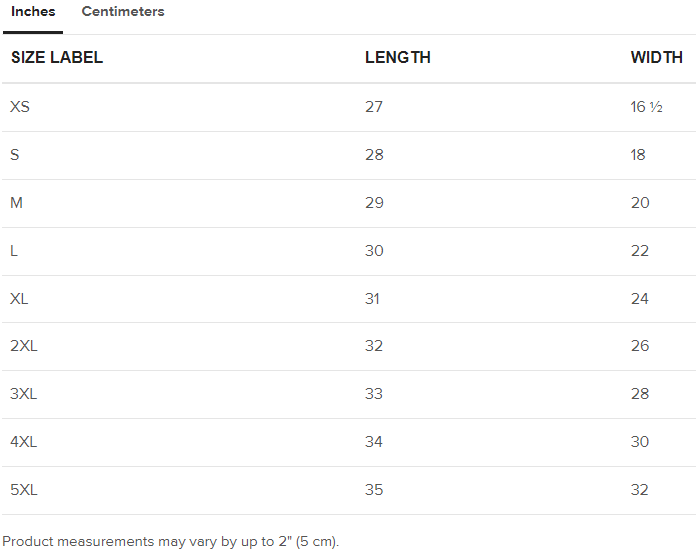This screenshot has height=550, width=696.
Task: Select the Inches tab
Action: point(33,12)
